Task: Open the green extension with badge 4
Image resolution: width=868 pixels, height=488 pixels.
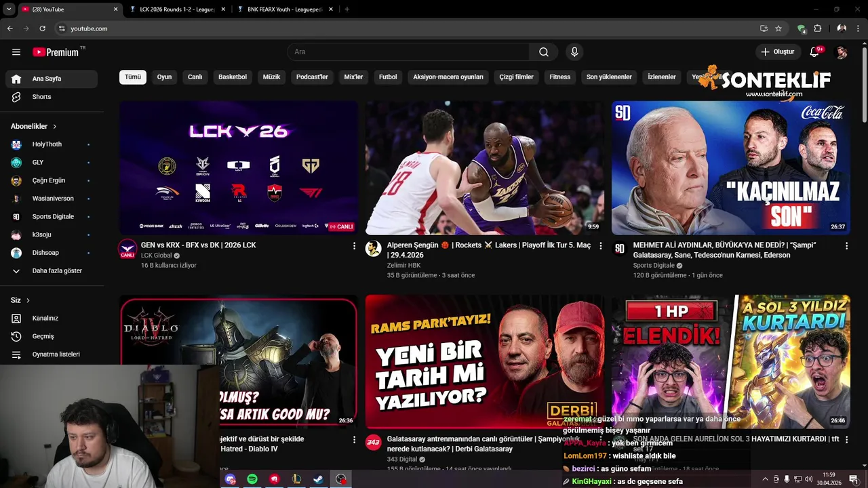Action: 802,28
